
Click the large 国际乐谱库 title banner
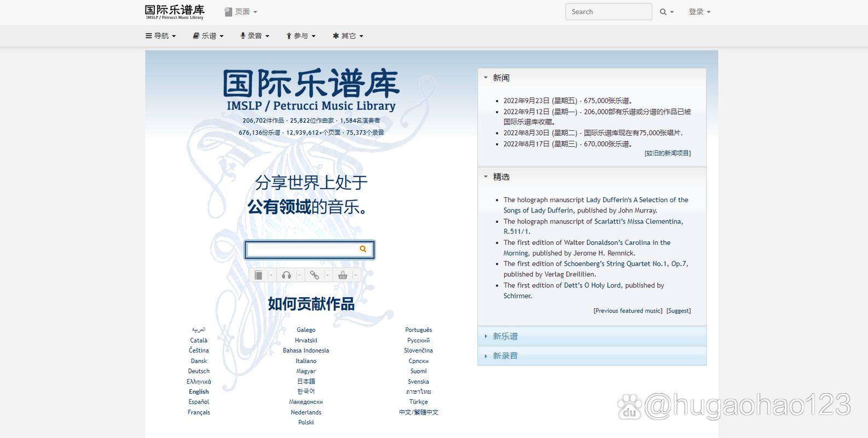point(311,90)
